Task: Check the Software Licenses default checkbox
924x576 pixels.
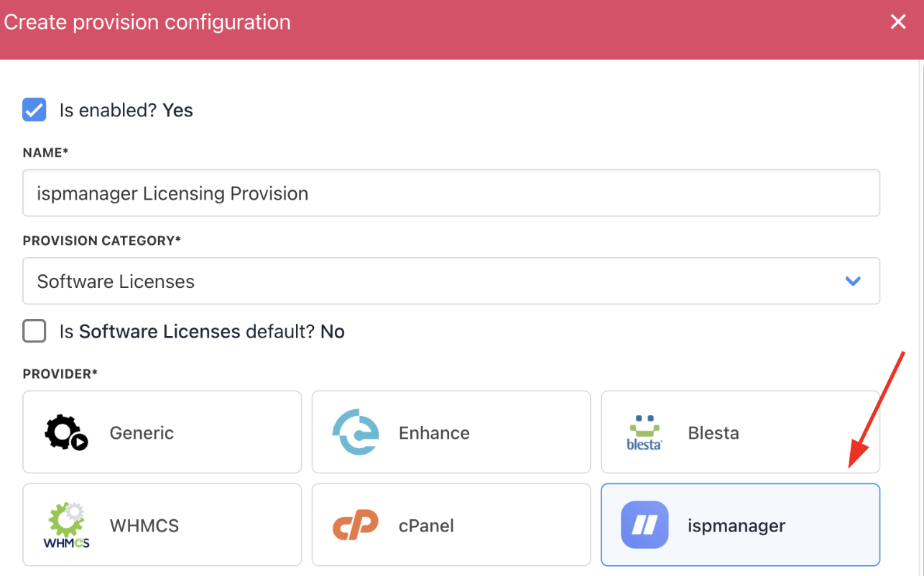Action: click(x=34, y=331)
